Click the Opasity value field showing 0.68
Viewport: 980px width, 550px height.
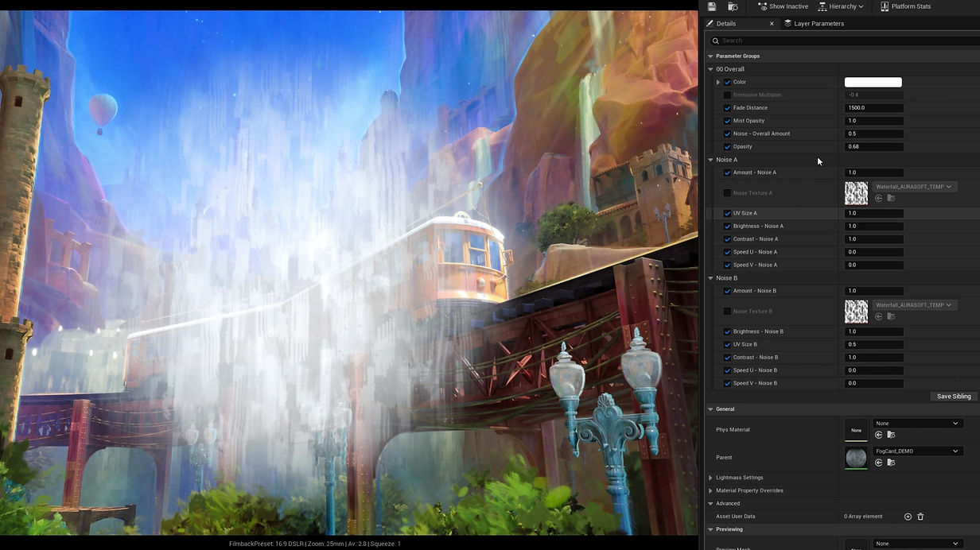pos(873,146)
